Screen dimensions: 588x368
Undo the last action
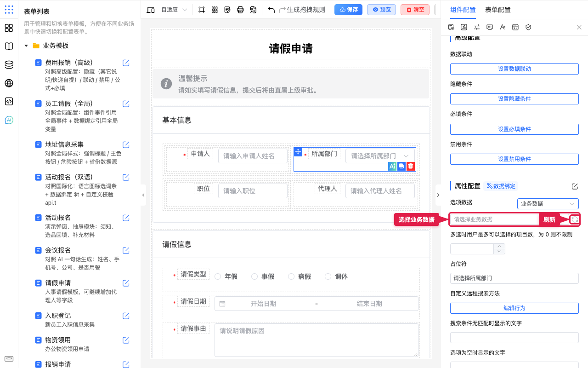[271, 10]
